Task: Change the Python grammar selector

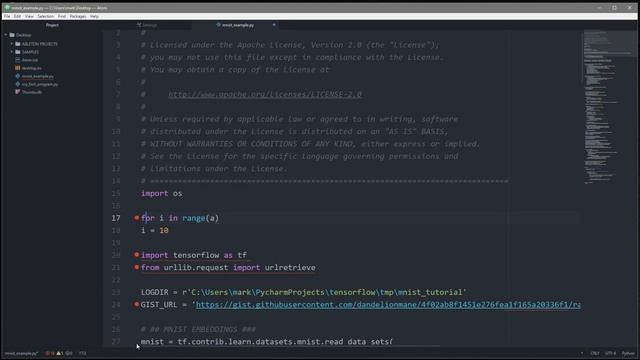Action: tap(628, 353)
